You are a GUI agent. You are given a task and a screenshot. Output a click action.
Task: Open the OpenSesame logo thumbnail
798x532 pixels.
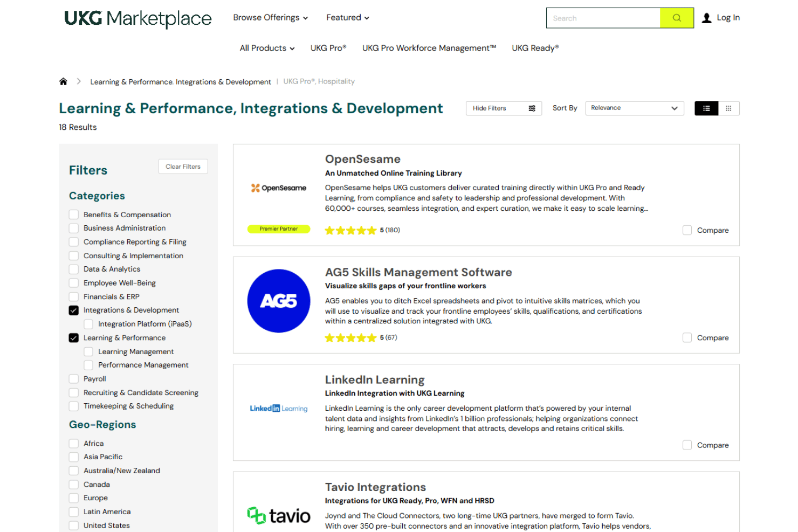[279, 188]
